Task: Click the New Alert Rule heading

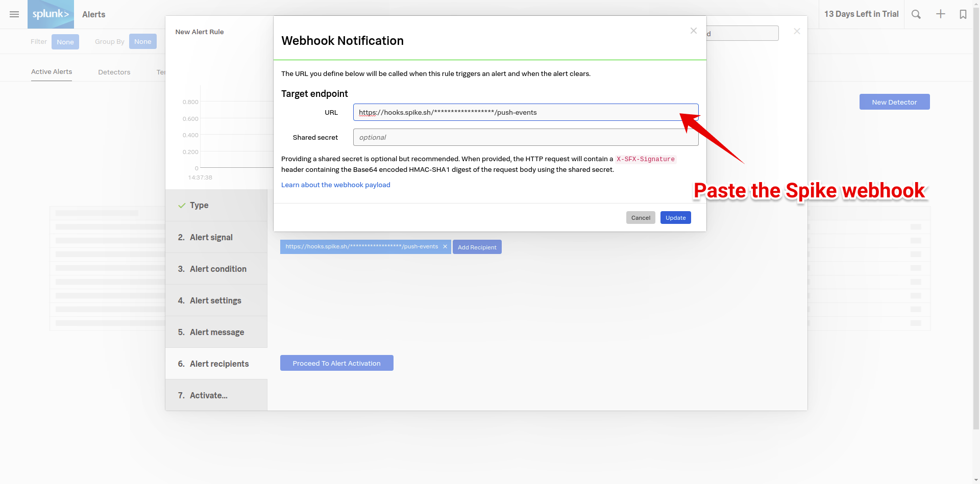Action: (x=200, y=32)
